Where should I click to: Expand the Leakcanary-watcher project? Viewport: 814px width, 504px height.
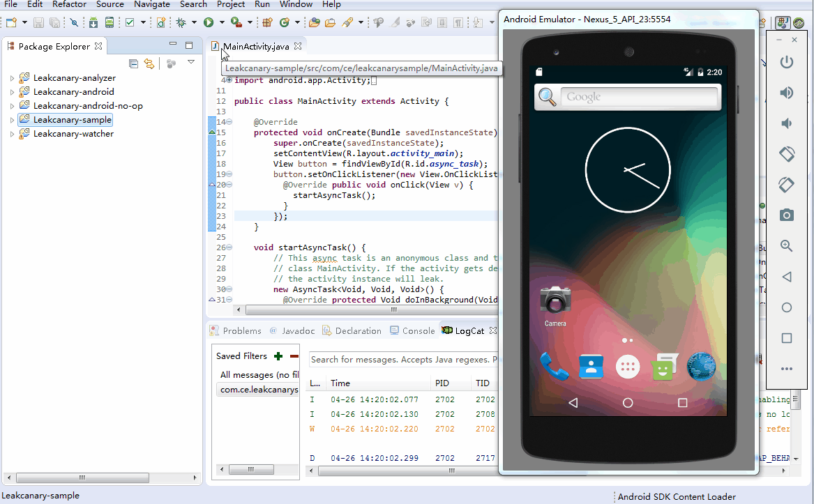pyautogui.click(x=12, y=134)
